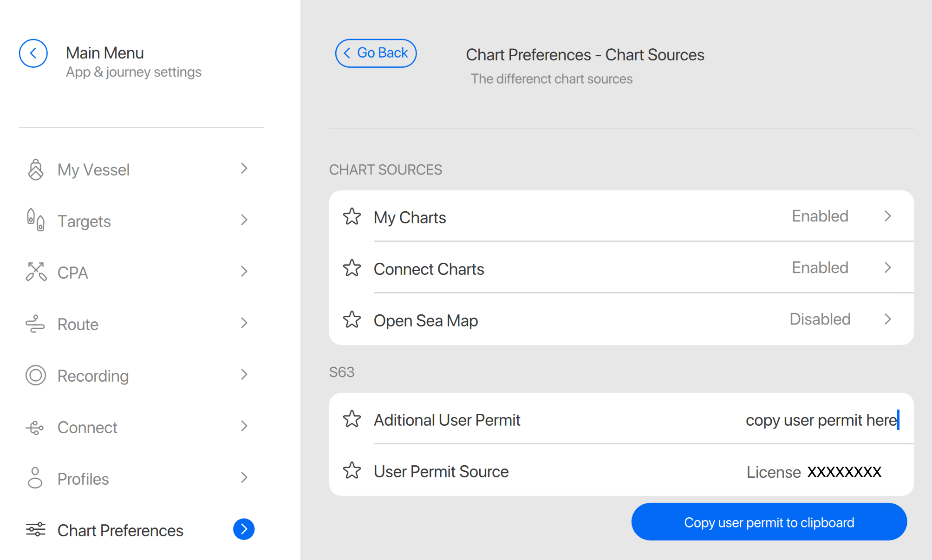This screenshot has height=560, width=932.
Task: Click the My Vessel boat icon
Action: (35, 169)
